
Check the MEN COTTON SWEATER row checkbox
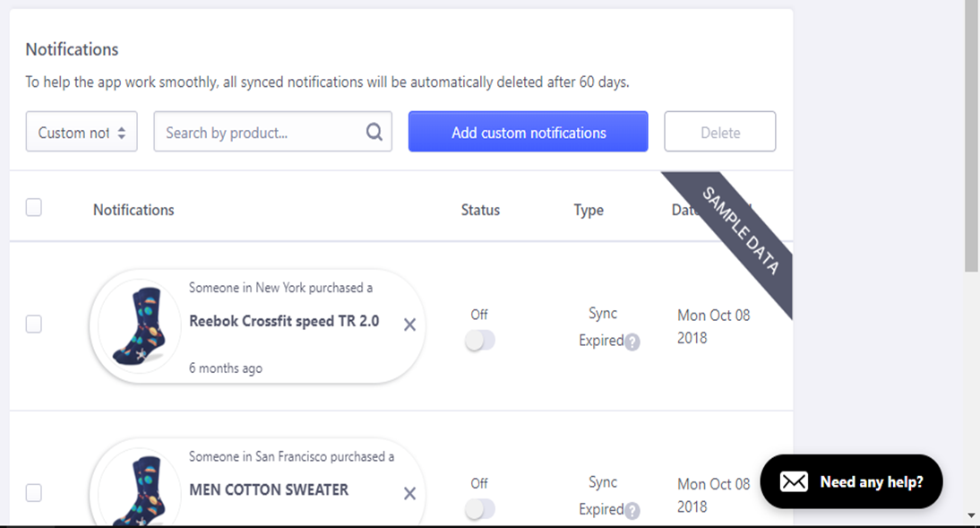34,493
